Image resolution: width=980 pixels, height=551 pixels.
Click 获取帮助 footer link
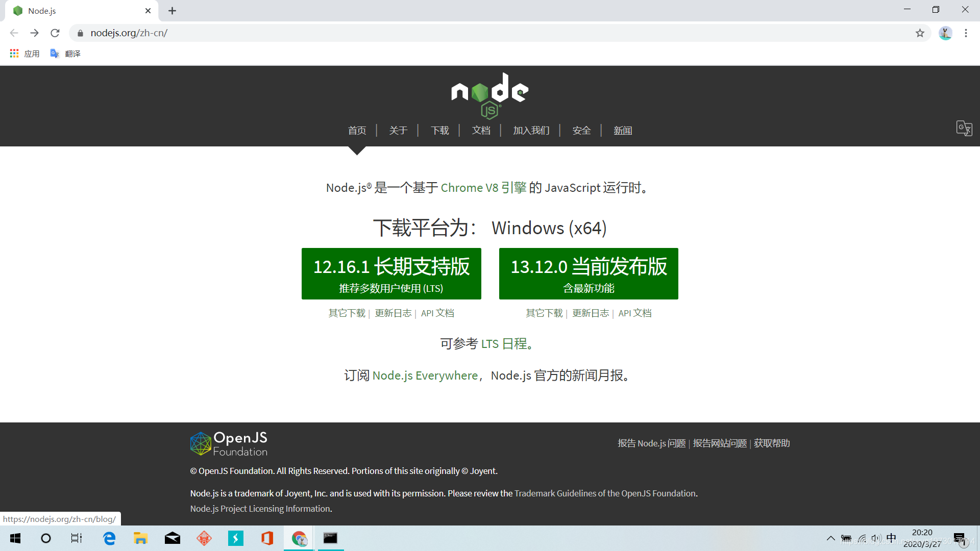pos(772,443)
